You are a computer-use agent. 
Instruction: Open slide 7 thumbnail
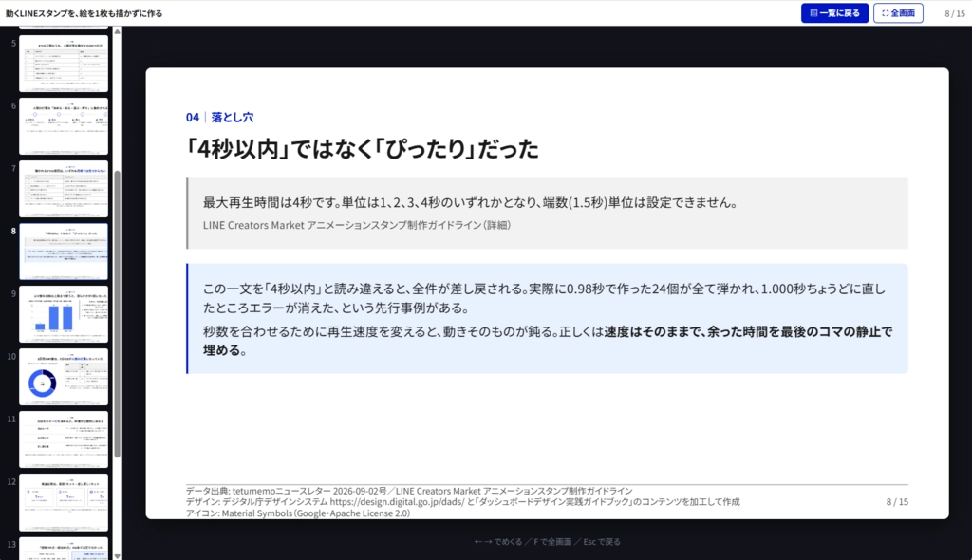click(x=64, y=189)
